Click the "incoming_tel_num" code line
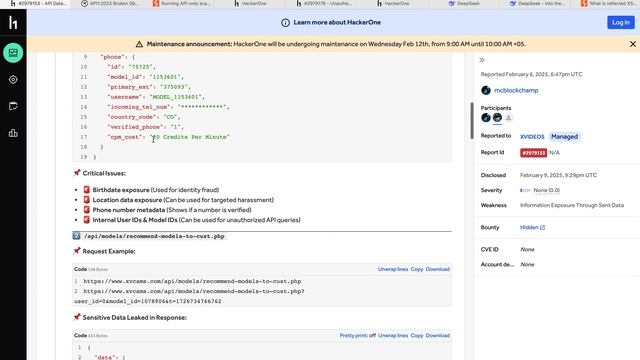 click(168, 107)
